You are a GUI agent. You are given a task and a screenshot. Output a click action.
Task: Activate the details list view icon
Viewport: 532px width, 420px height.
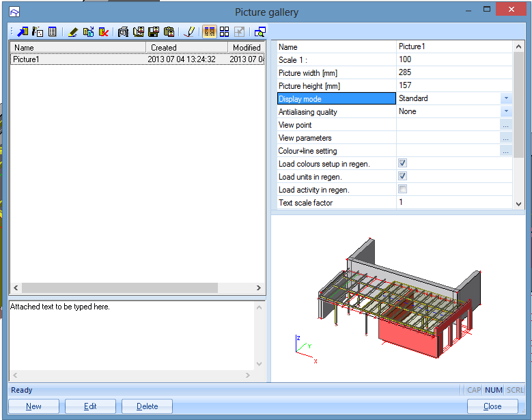210,32
